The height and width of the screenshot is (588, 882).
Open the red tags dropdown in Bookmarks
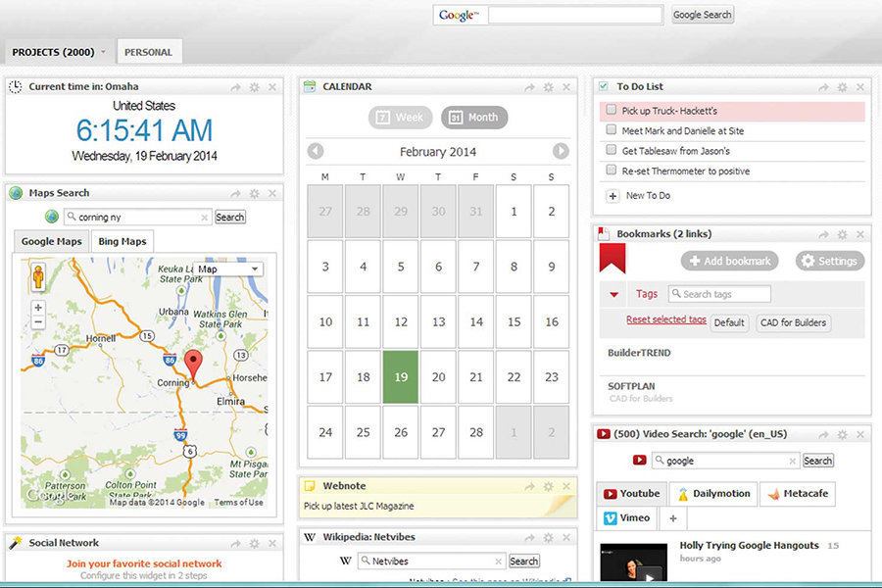(x=613, y=293)
